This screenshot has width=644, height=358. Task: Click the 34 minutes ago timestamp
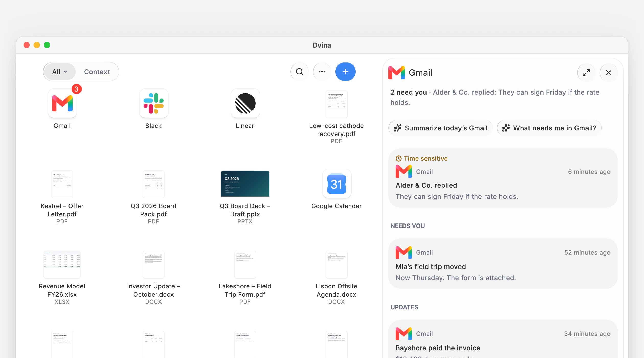(587, 334)
